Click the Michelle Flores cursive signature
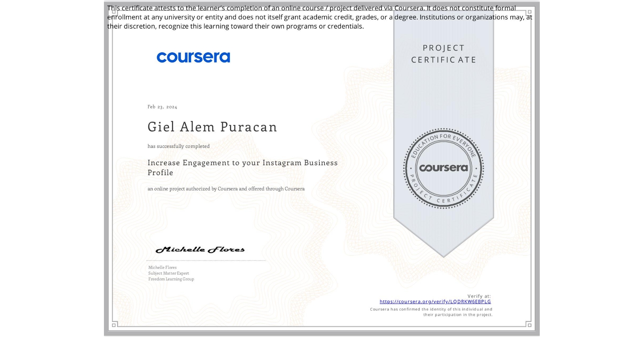This screenshot has width=644, height=337. 200,249
